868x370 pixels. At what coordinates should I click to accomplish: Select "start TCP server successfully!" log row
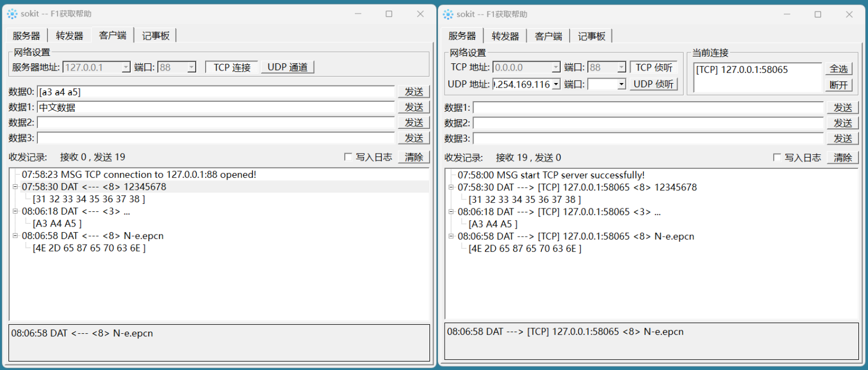coord(551,175)
